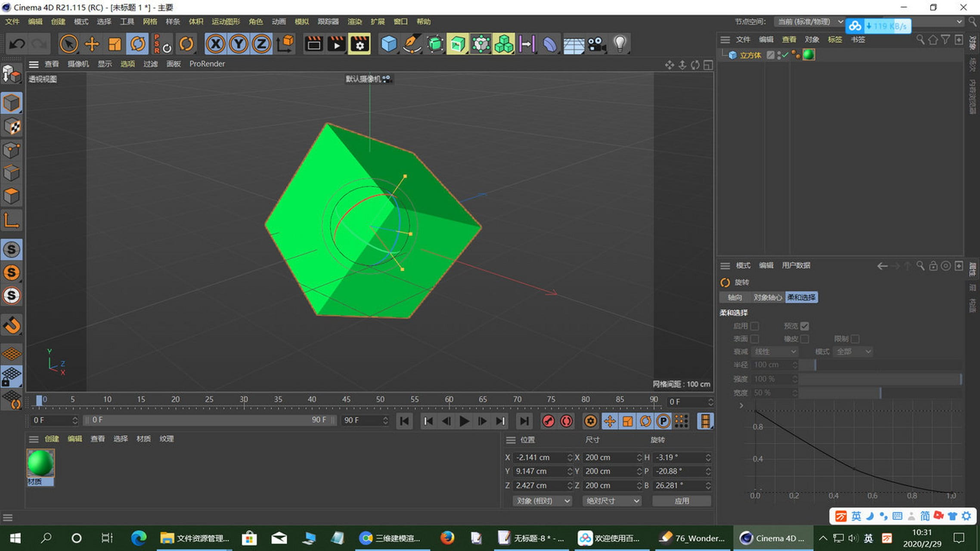Check the 限制 (Restrict) checkbox
The image size is (980, 551).
point(855,339)
